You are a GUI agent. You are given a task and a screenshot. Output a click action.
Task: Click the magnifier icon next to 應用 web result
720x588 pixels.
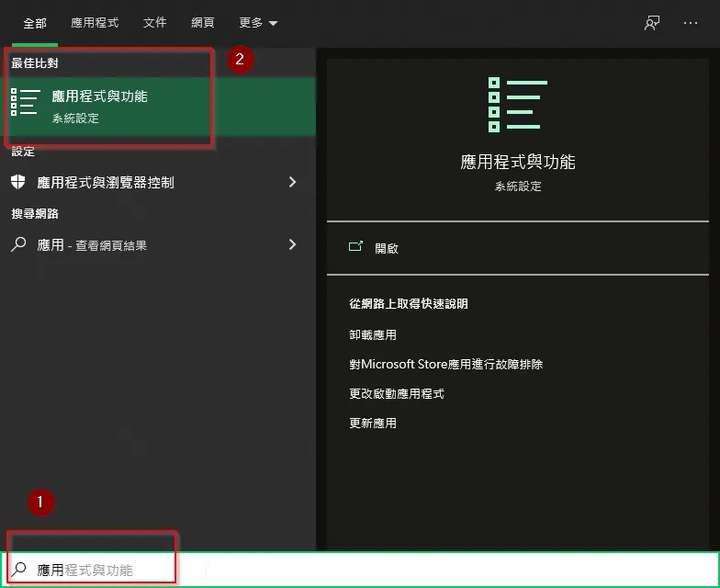tap(18, 245)
